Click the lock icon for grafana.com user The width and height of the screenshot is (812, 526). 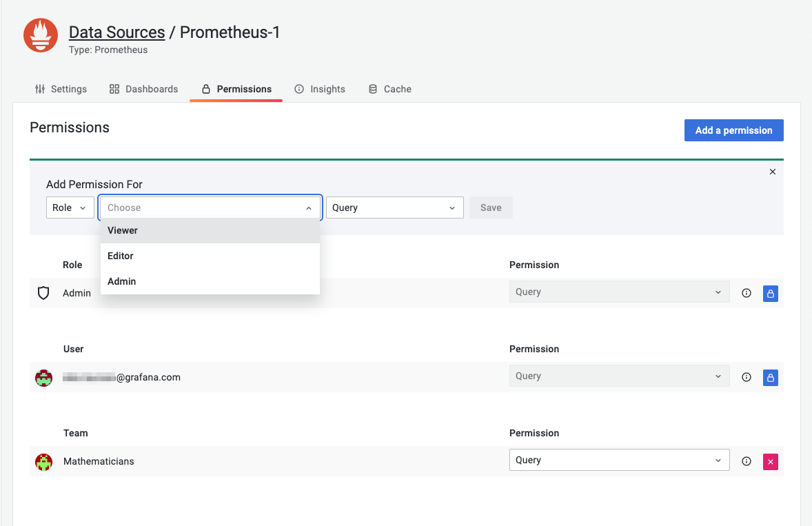coord(771,377)
